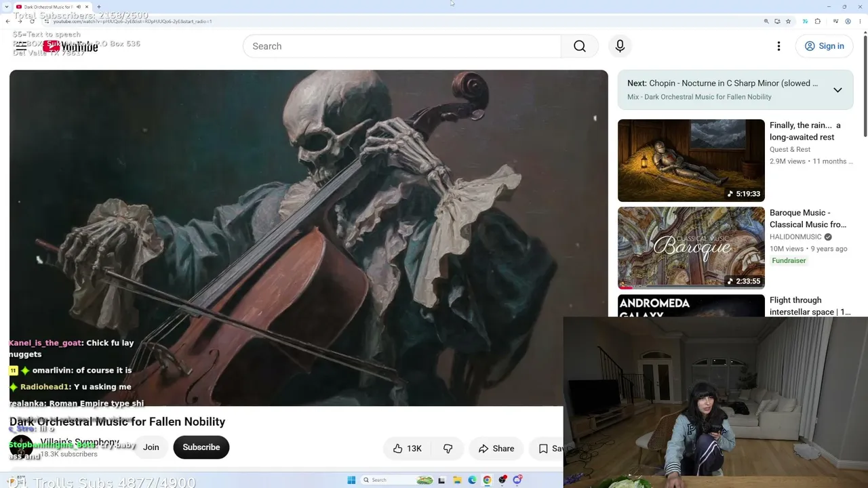Image resolution: width=868 pixels, height=488 pixels.
Task: Open 'Finally, the rain... a long-awaited rest' title
Action: 806,131
